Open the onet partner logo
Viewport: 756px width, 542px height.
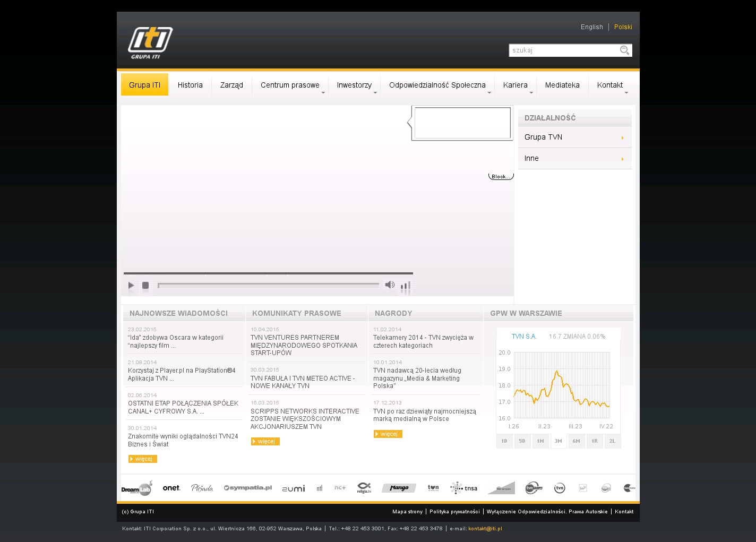coord(171,488)
